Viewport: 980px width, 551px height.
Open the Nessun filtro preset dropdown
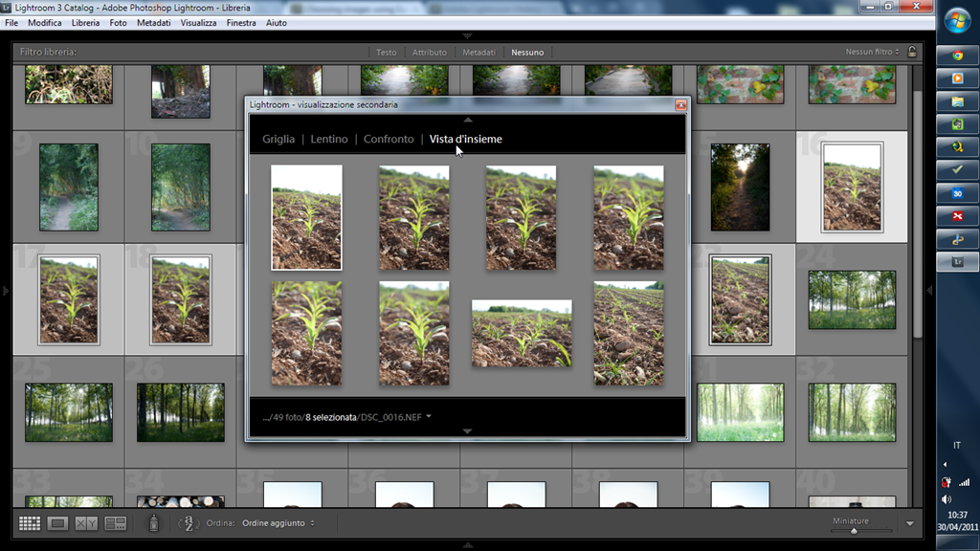[x=872, y=52]
